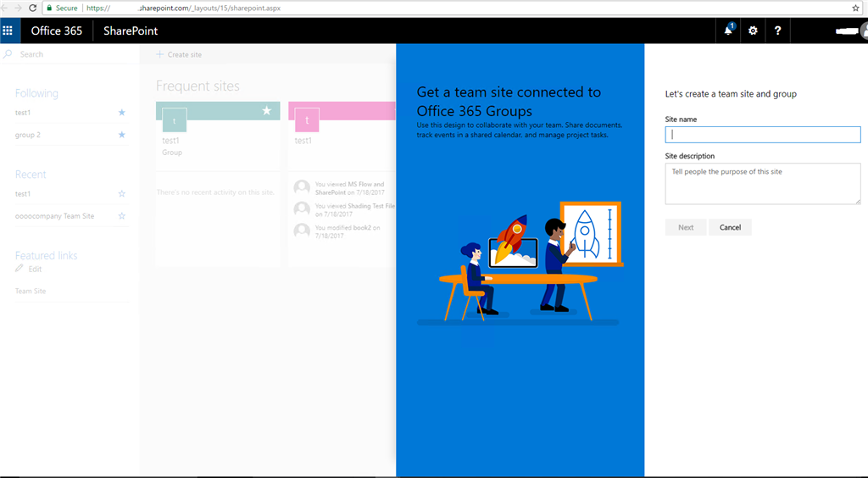
Task: Click into the Site description box
Action: (x=763, y=184)
